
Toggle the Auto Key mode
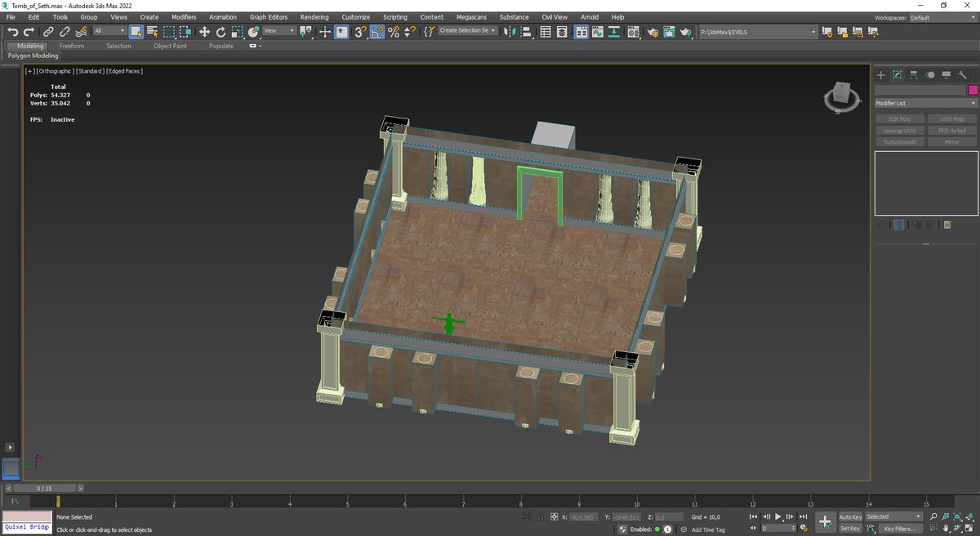pyautogui.click(x=850, y=516)
